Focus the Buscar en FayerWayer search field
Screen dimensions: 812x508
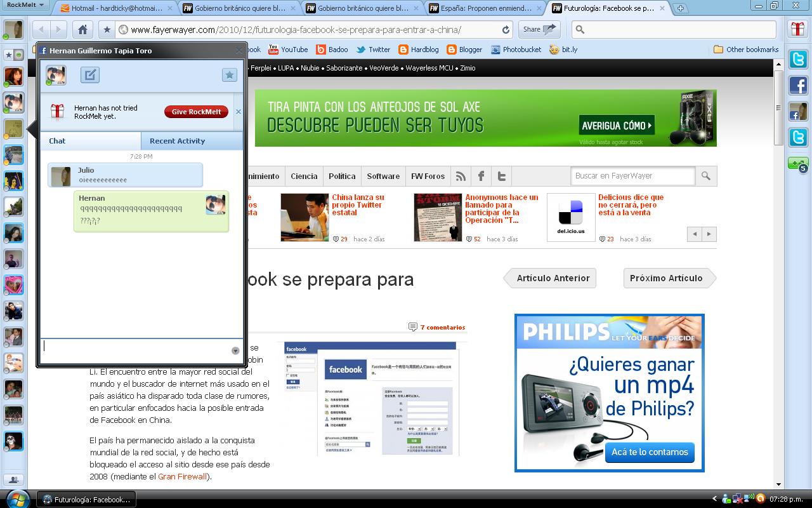coord(633,176)
